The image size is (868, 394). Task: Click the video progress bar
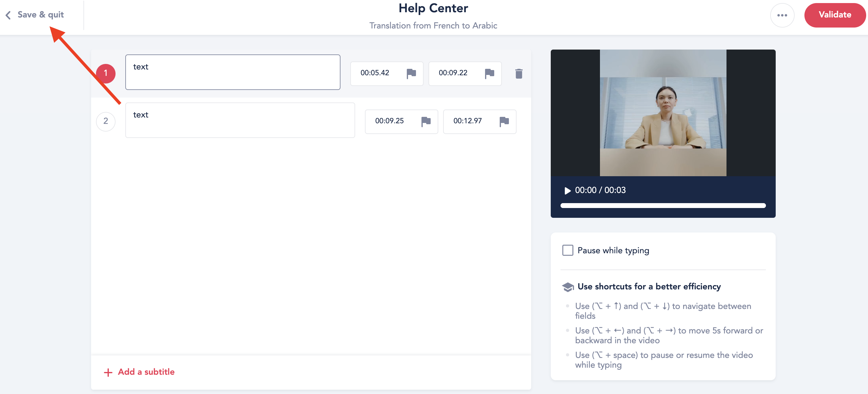pos(663,206)
